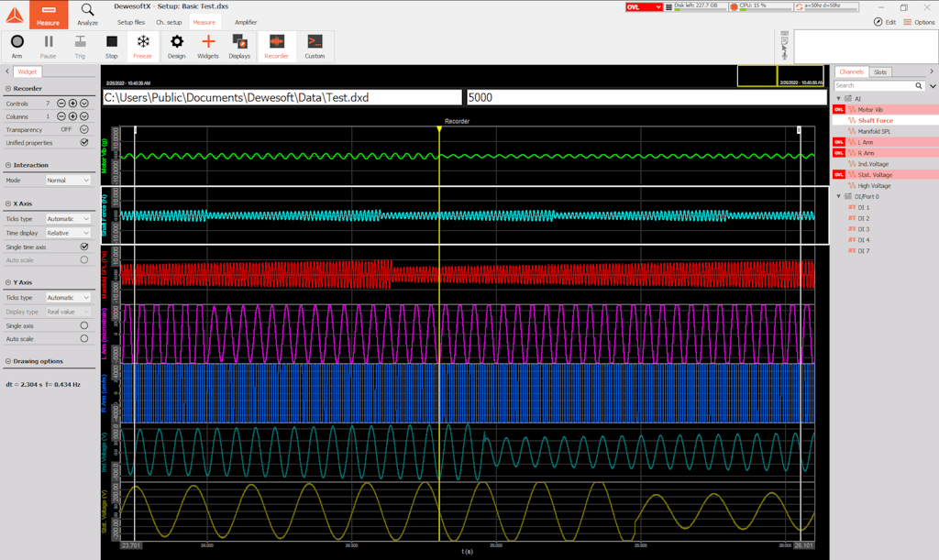Open Ch. setup tab
The height and width of the screenshot is (560, 939).
[x=169, y=22]
